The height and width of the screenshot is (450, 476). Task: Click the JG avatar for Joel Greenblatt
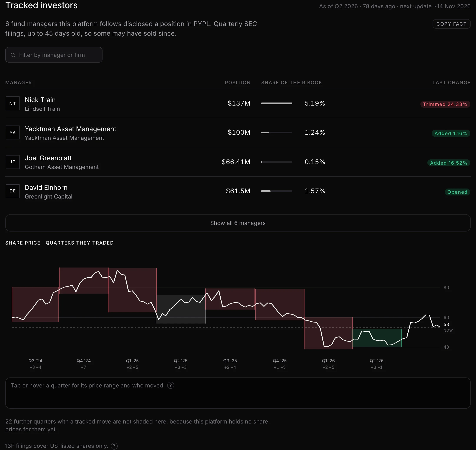[x=12, y=162]
